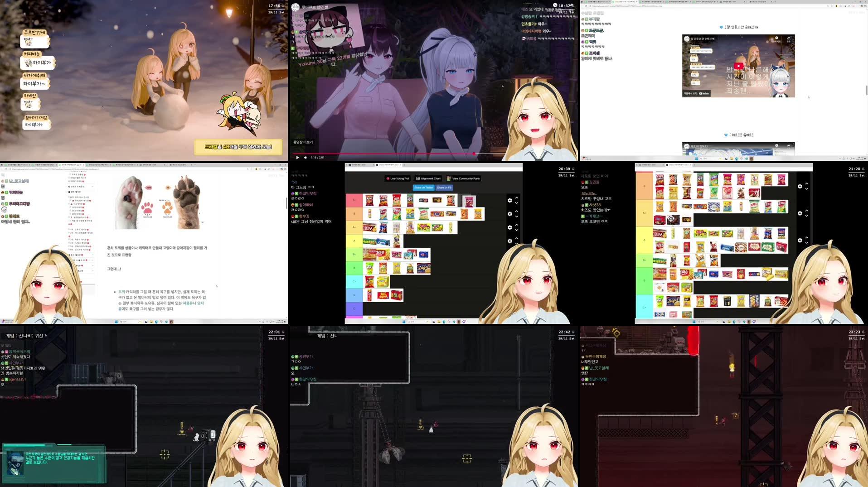Open settings gear on the S+ tier row
This screenshot has width=868, height=487.
510,200
